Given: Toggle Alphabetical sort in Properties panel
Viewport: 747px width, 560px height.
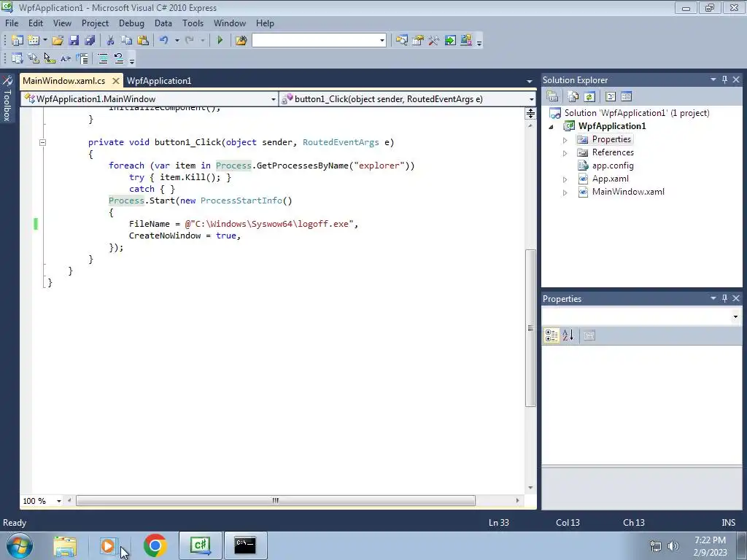Looking at the screenshot, I should 568,335.
